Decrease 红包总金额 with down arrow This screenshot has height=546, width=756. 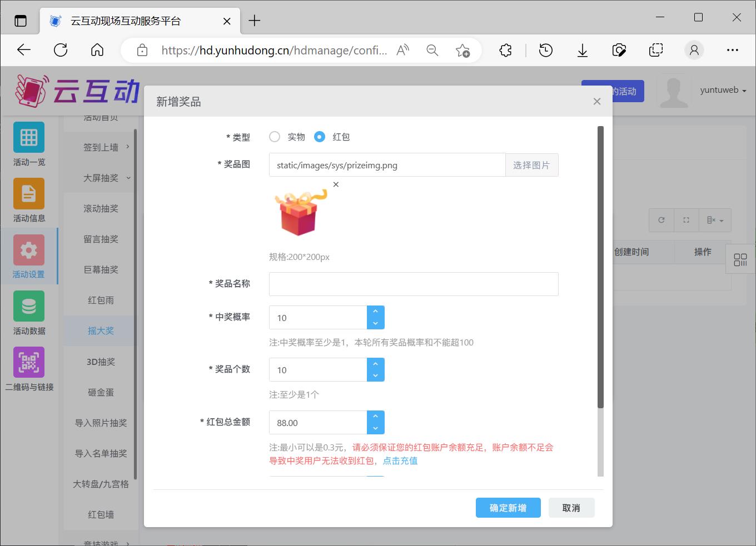[x=376, y=428]
